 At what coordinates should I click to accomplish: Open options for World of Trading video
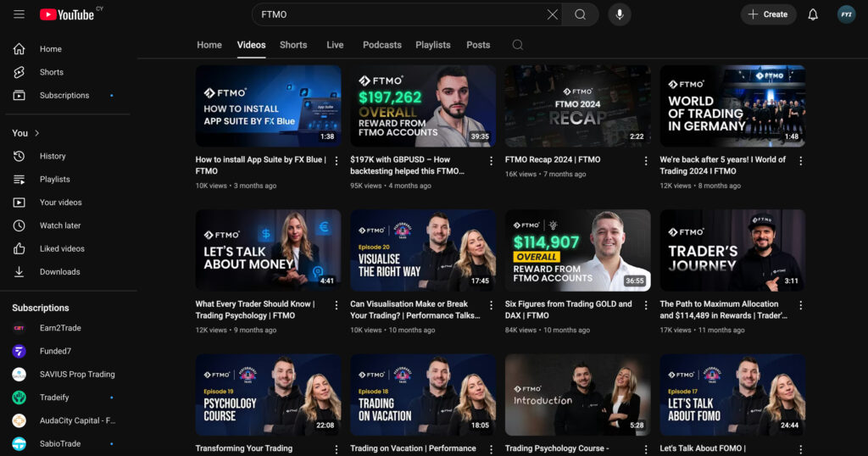[x=800, y=161]
